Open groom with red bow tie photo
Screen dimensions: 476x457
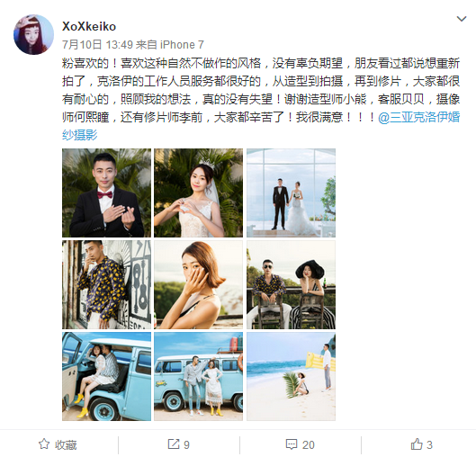pyautogui.click(x=106, y=193)
